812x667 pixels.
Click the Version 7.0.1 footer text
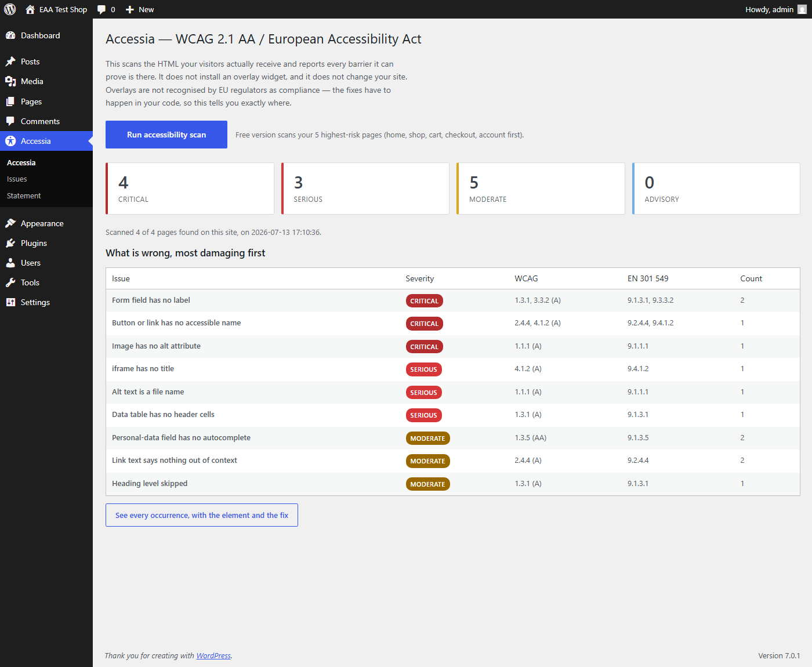click(x=779, y=655)
